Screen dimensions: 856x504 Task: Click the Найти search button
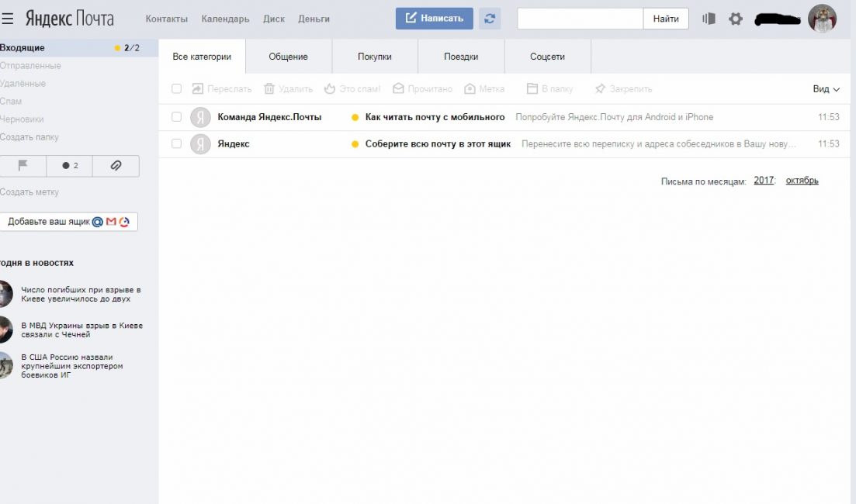666,19
